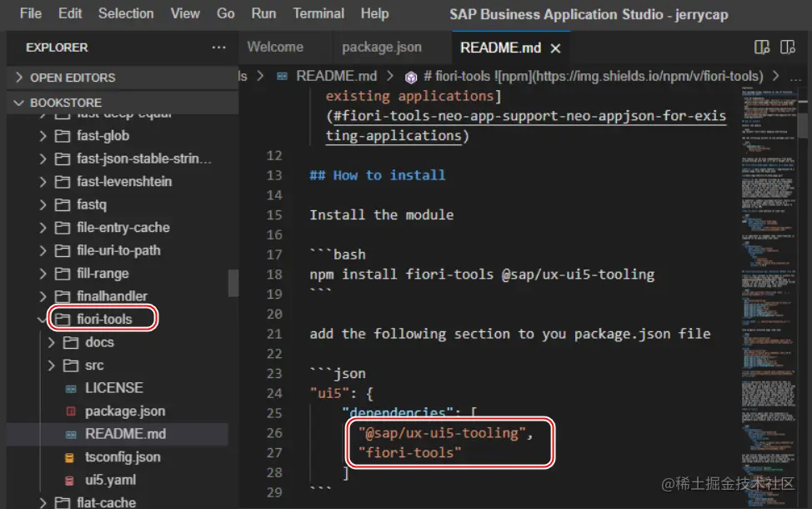The width and height of the screenshot is (812, 509).
Task: Open tsconfig.json in the explorer tree
Action: point(123,456)
